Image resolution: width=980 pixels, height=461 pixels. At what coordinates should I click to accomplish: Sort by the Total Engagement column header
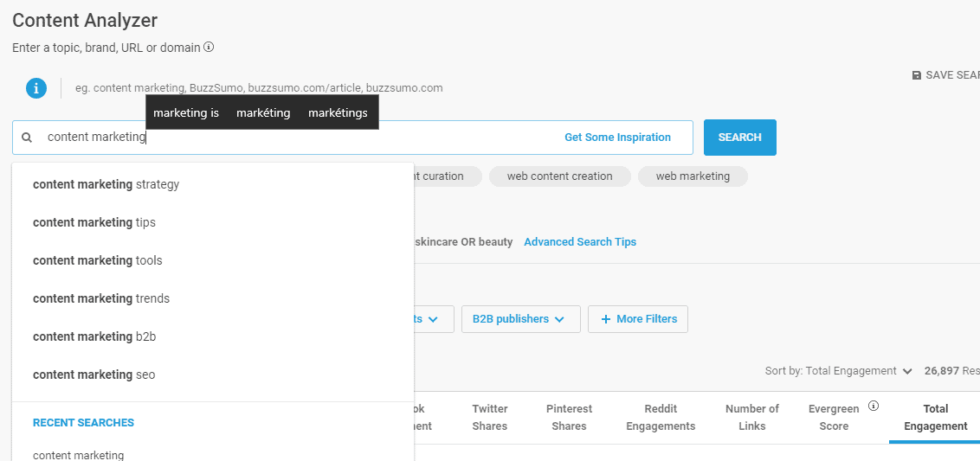click(x=935, y=417)
